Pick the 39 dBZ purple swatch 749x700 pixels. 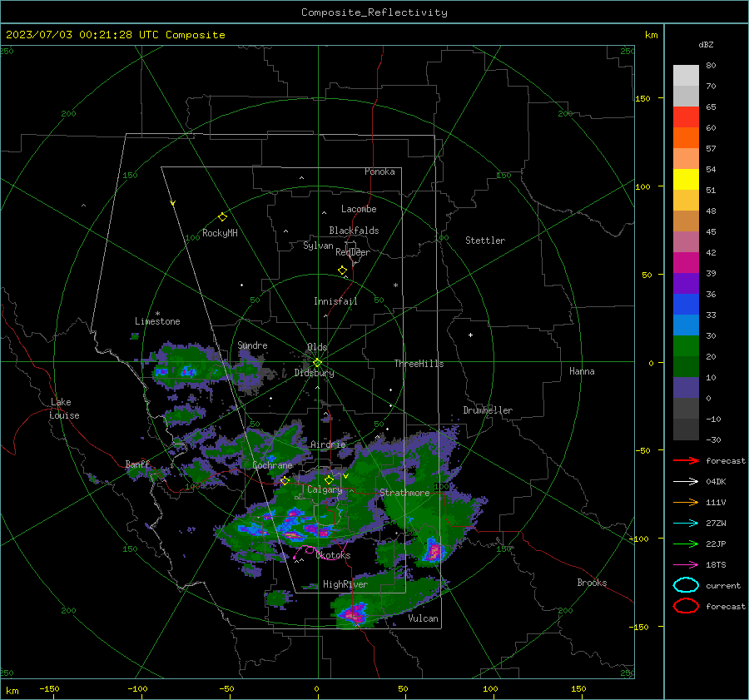(686, 284)
